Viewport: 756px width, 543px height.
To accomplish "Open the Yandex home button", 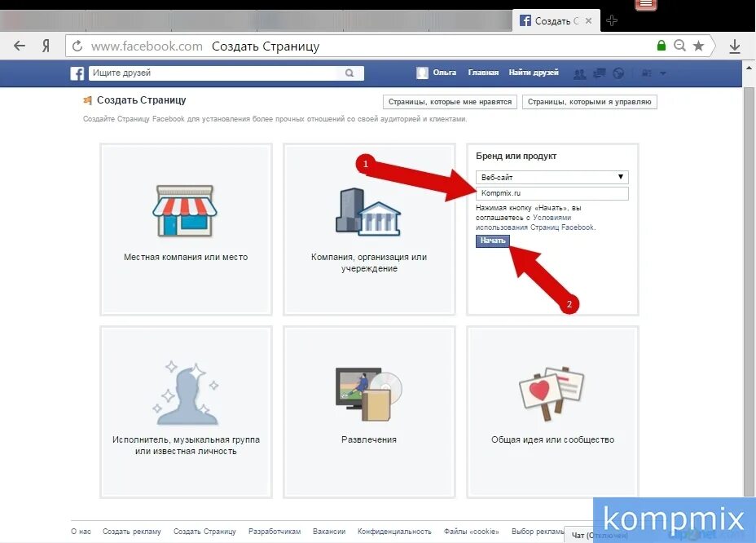I will pyautogui.click(x=46, y=46).
